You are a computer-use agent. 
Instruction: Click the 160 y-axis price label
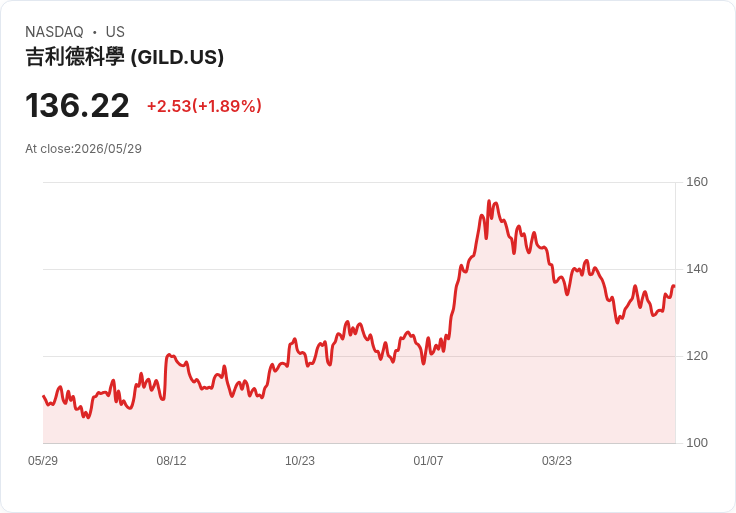click(x=697, y=182)
